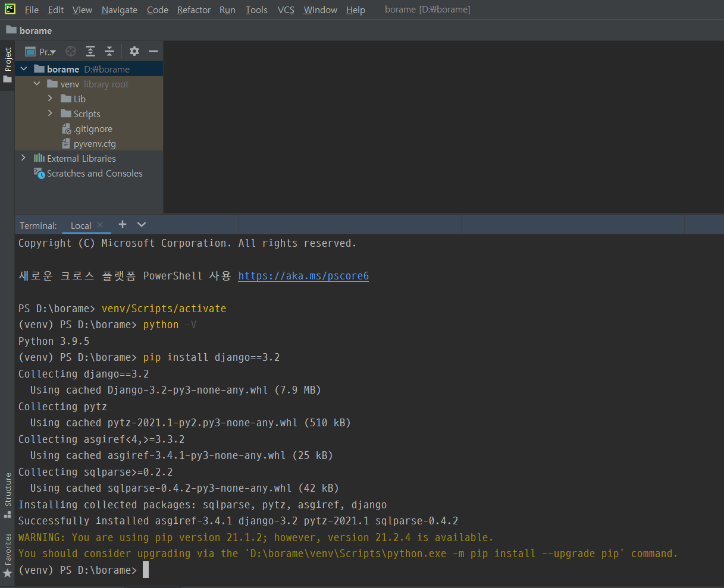Click the Scratches and Consoles icon
This screenshot has height=588, width=724.
pyautogui.click(x=39, y=173)
